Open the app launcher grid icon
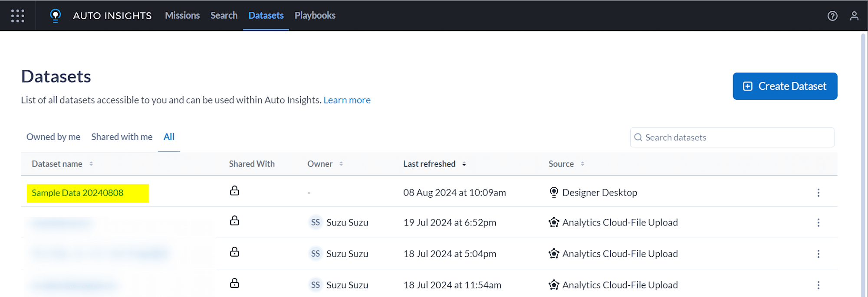 point(18,16)
